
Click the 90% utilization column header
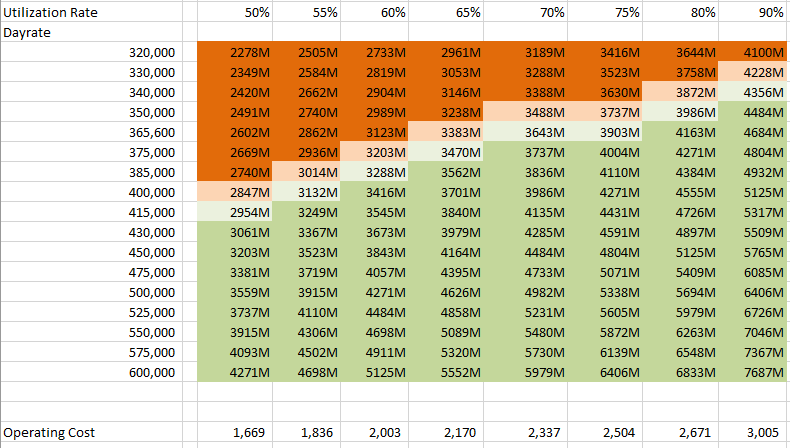(x=753, y=12)
